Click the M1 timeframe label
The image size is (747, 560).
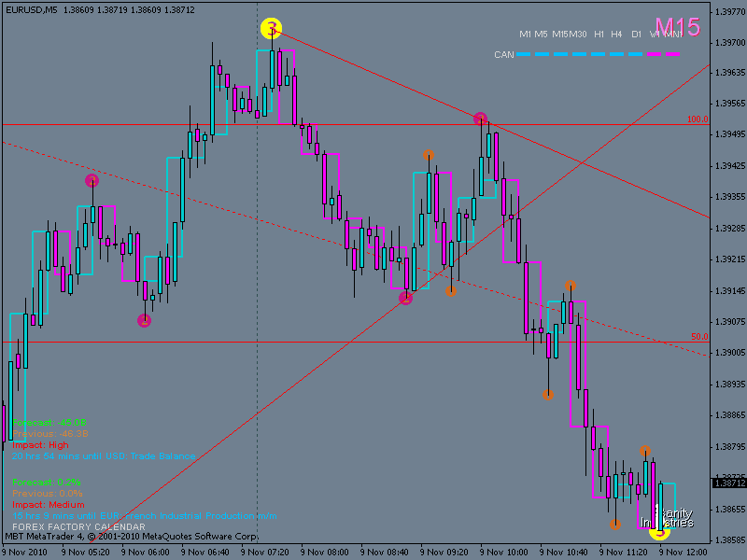point(525,35)
